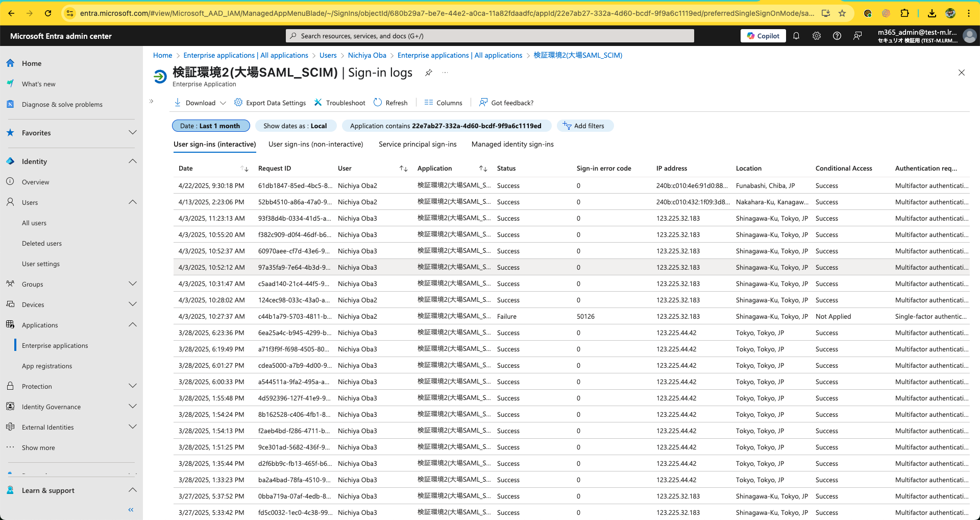The image size is (980, 520).
Task: Open Diagnose & solve problems
Action: [62, 104]
